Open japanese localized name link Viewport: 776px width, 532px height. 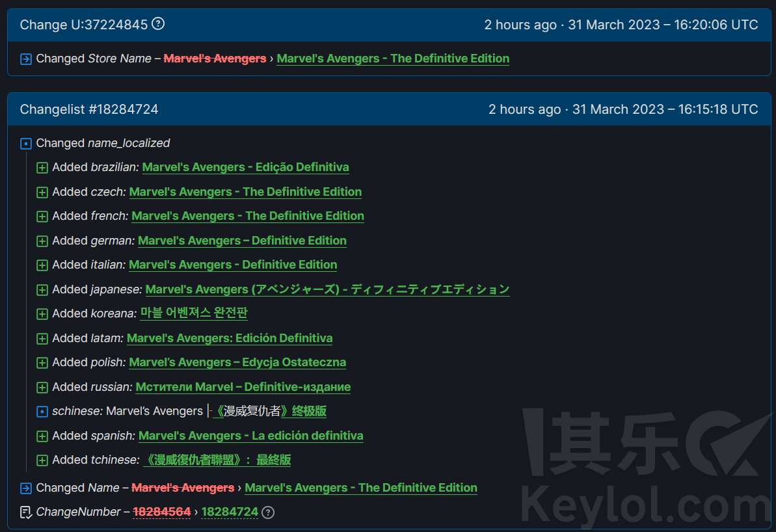point(328,289)
